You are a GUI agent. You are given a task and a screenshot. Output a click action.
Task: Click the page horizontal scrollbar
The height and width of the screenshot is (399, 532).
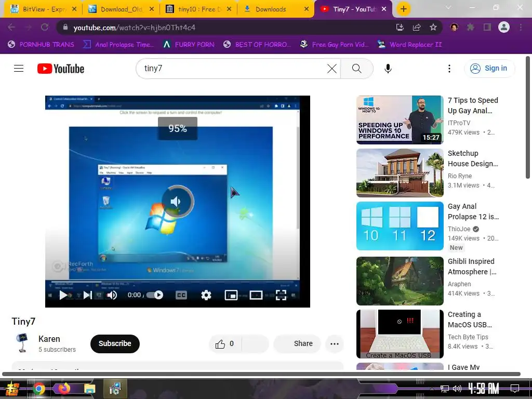[261, 374]
